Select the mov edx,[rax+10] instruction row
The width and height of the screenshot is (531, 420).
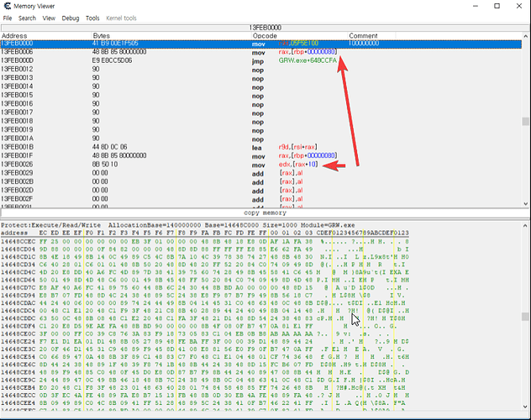252,164
